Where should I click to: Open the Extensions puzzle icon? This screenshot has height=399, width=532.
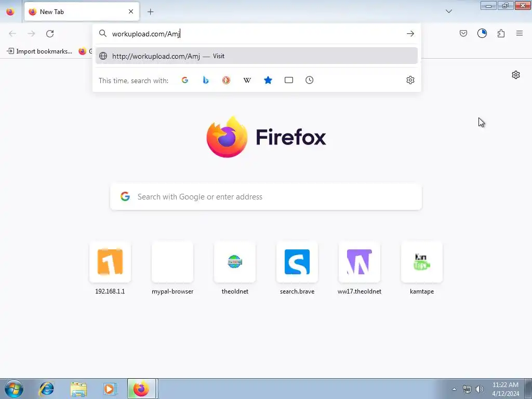[501, 33]
